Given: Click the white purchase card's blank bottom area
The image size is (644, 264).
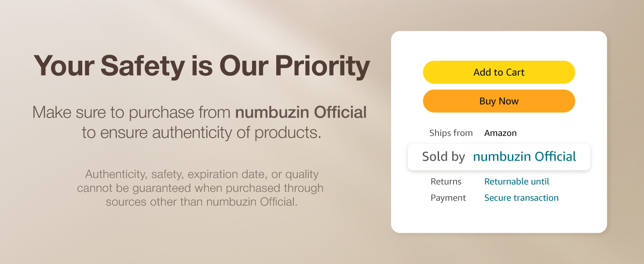Looking at the screenshot, I should pyautogui.click(x=499, y=218).
